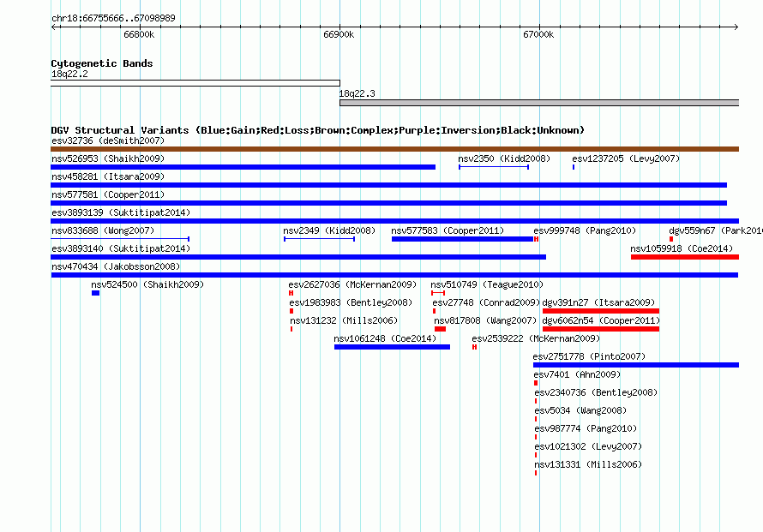Click the red esv1983983 loss marker
The height and width of the screenshot is (532, 763).
(291, 311)
